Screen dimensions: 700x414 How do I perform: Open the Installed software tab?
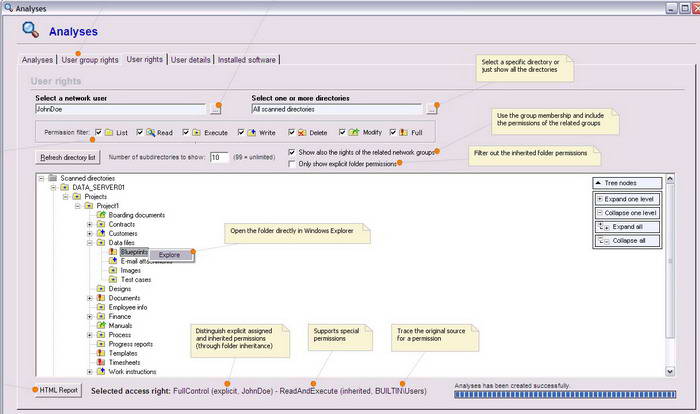click(x=246, y=60)
